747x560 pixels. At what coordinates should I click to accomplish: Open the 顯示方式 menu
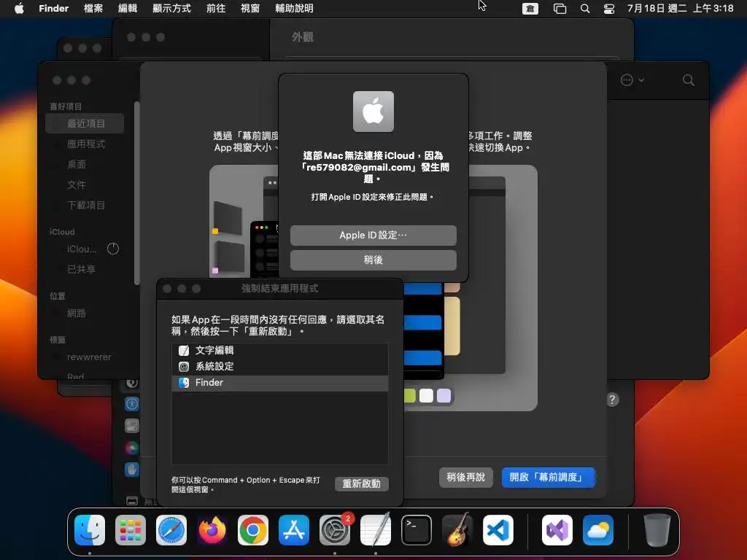coord(171,8)
